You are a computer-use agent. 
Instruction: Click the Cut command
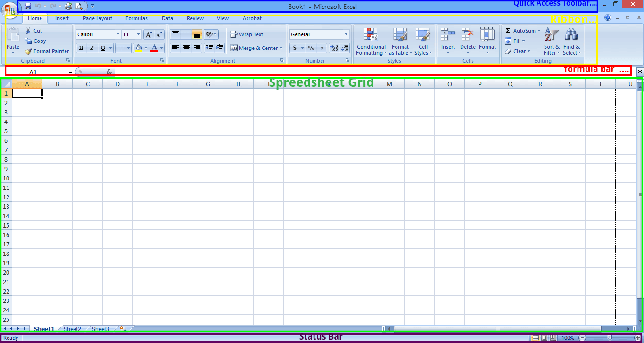coord(33,31)
